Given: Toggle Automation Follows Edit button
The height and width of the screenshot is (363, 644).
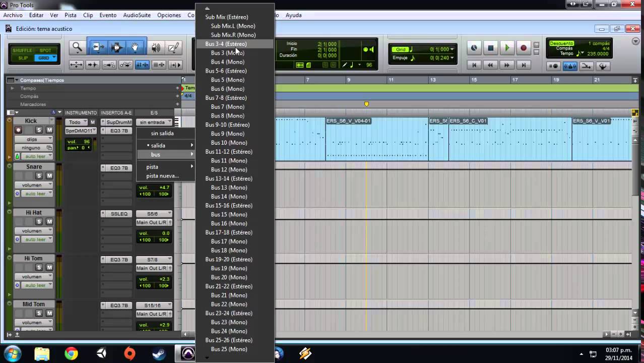Looking at the screenshot, I should [125, 65].
